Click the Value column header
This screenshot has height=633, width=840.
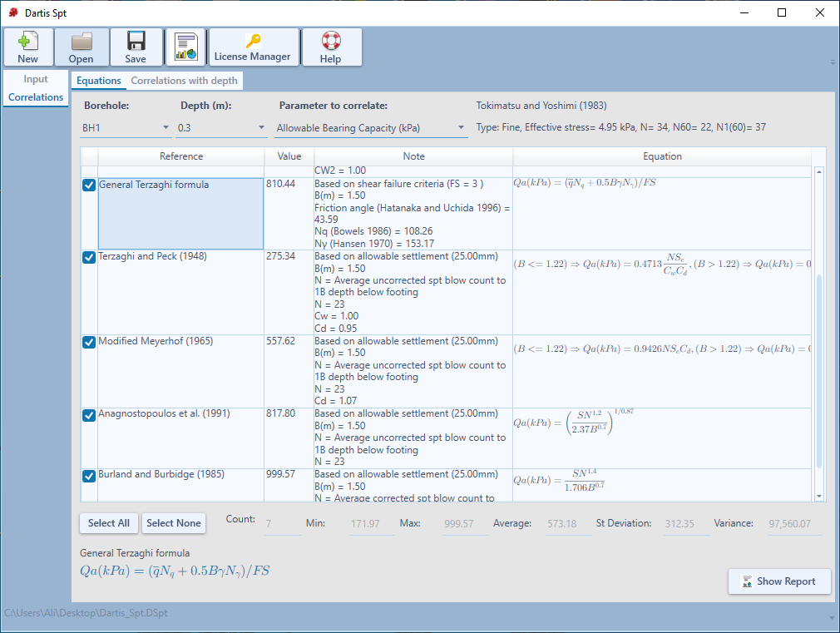tap(289, 156)
